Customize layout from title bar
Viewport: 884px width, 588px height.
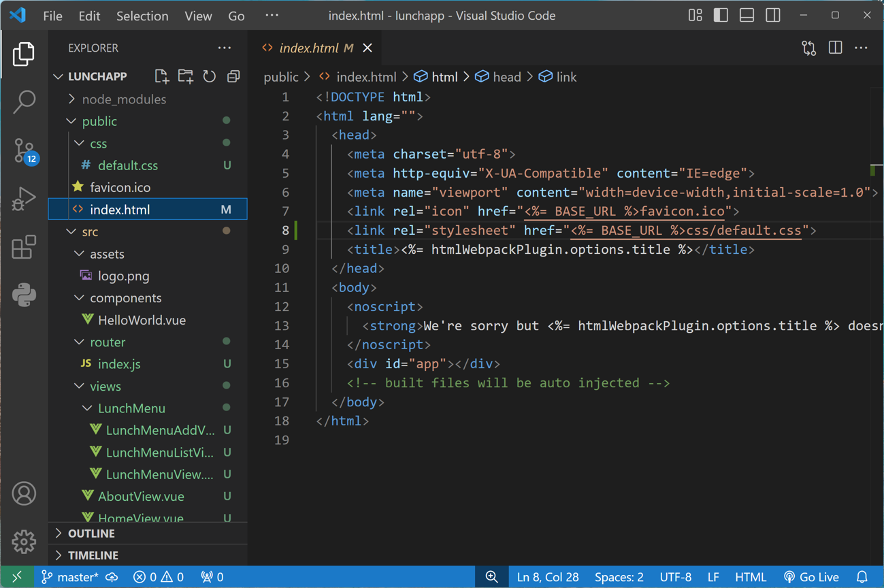(695, 15)
